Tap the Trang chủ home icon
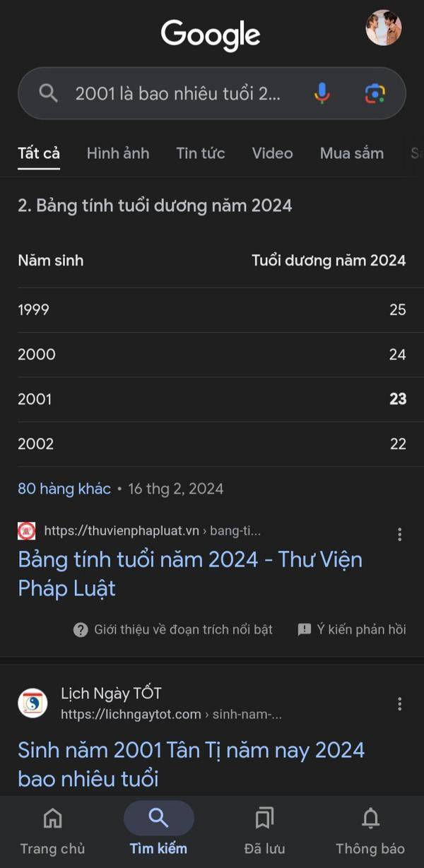 tap(52, 818)
